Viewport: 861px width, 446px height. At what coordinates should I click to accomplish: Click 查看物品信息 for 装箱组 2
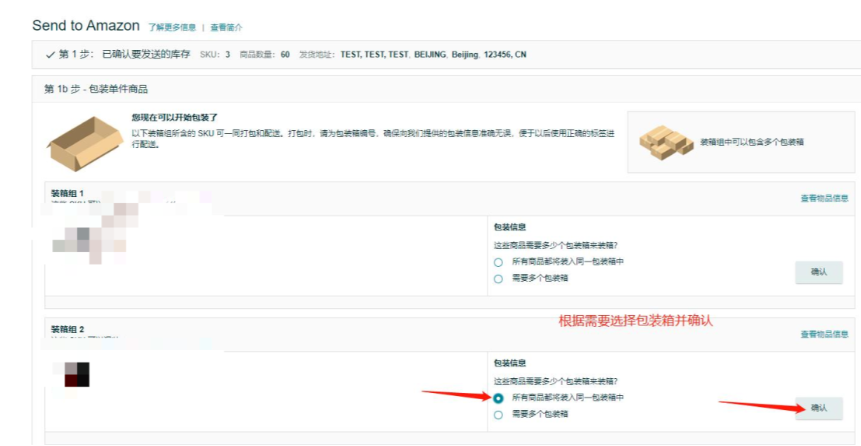coord(824,334)
